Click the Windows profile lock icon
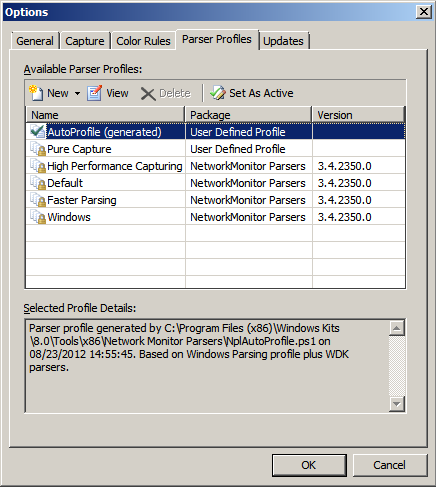The width and height of the screenshot is (436, 487). click(38, 217)
